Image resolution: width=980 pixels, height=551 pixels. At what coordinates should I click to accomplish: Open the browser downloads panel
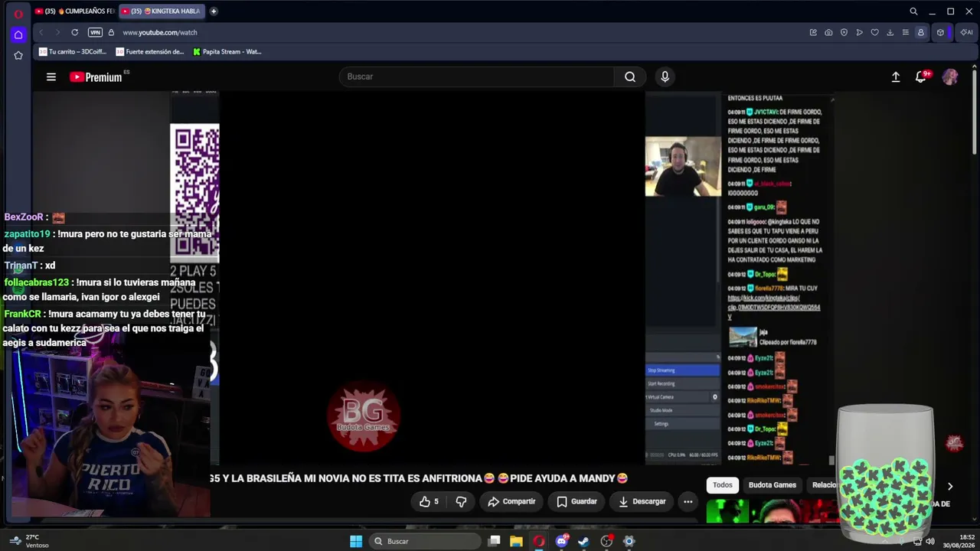(x=890, y=32)
